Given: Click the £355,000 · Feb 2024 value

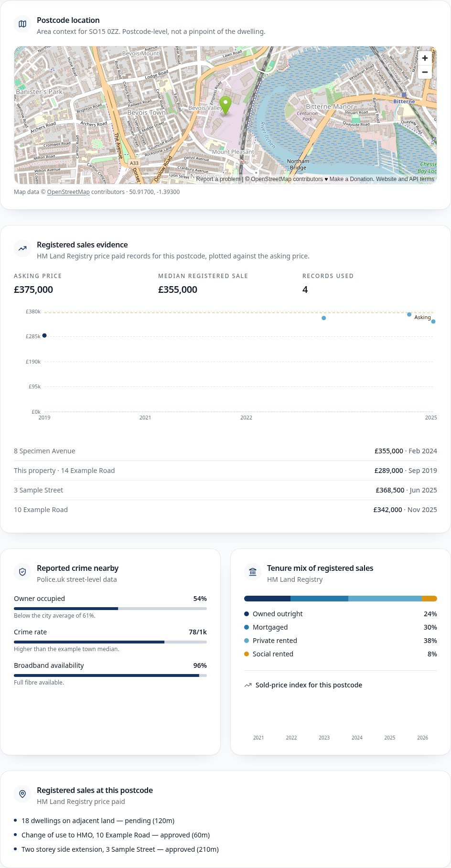Looking at the screenshot, I should (406, 451).
